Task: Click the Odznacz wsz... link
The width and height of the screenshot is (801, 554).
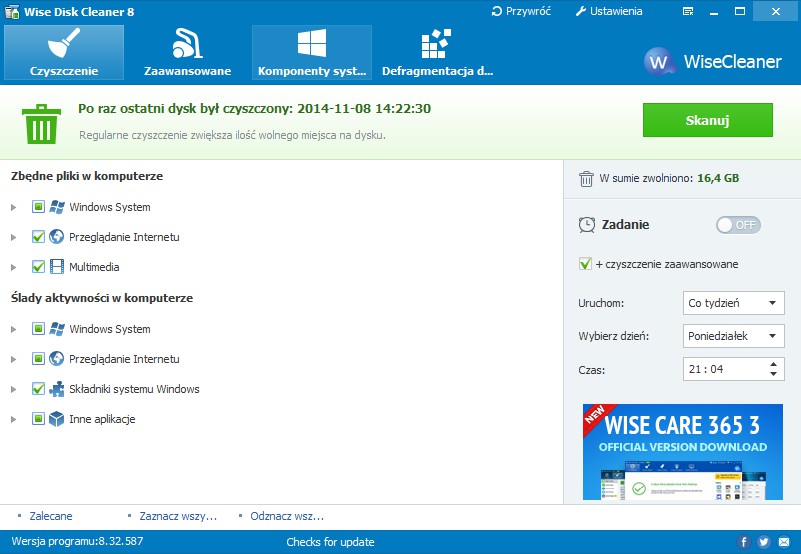Action: click(287, 516)
